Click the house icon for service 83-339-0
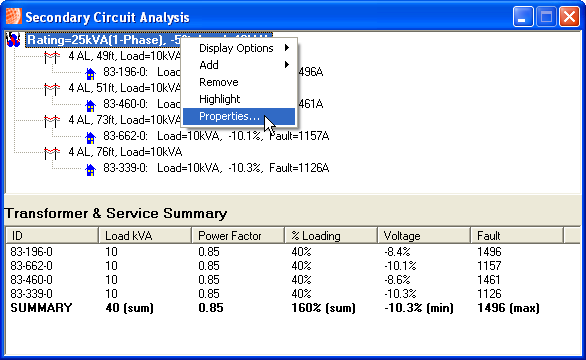This screenshot has width=586, height=360. click(x=90, y=170)
